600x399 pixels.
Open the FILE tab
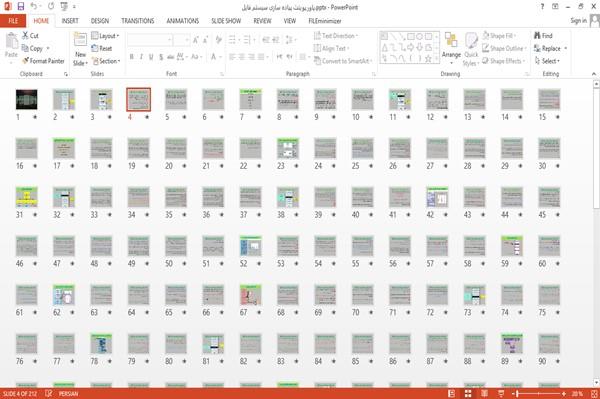[13, 21]
